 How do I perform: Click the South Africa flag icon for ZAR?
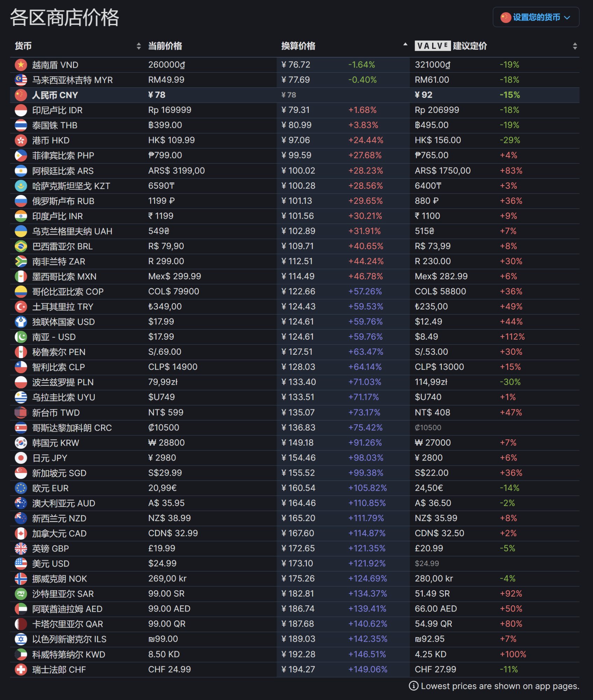[x=21, y=261]
